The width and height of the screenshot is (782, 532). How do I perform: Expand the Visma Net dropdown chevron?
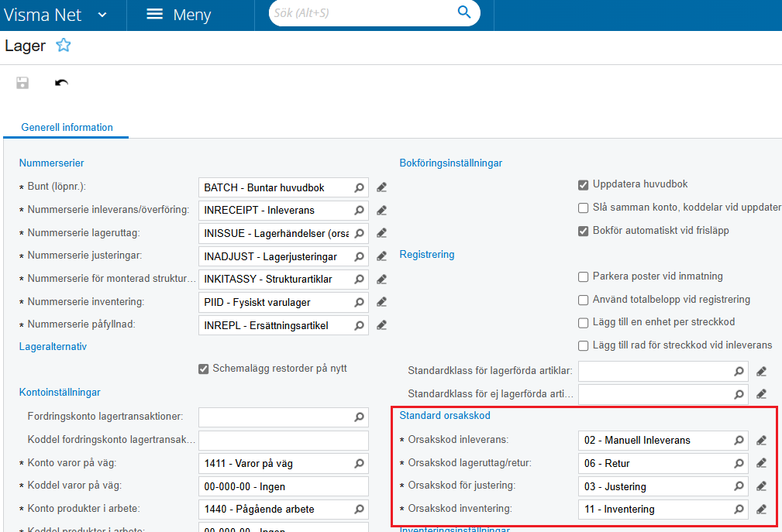click(102, 15)
